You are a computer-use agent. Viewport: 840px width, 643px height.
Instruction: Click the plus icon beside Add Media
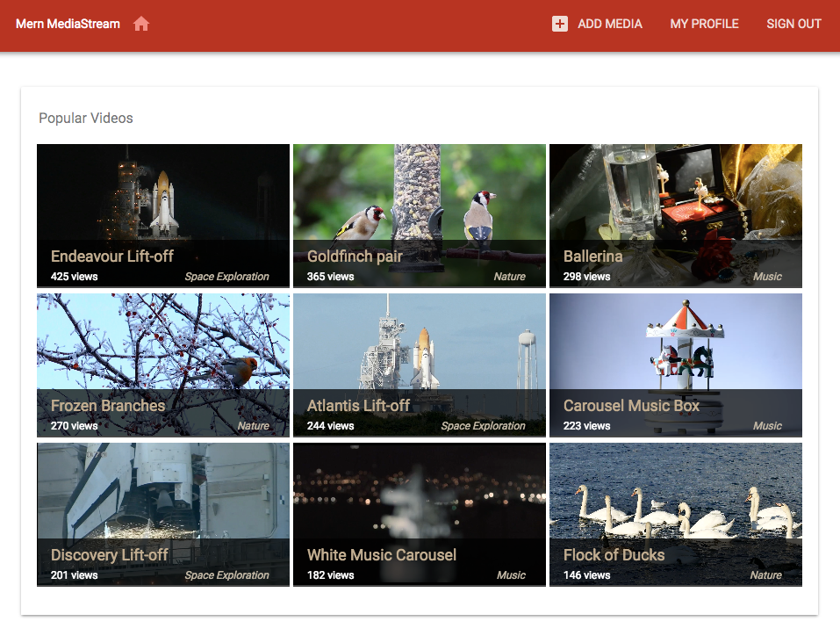[560, 24]
